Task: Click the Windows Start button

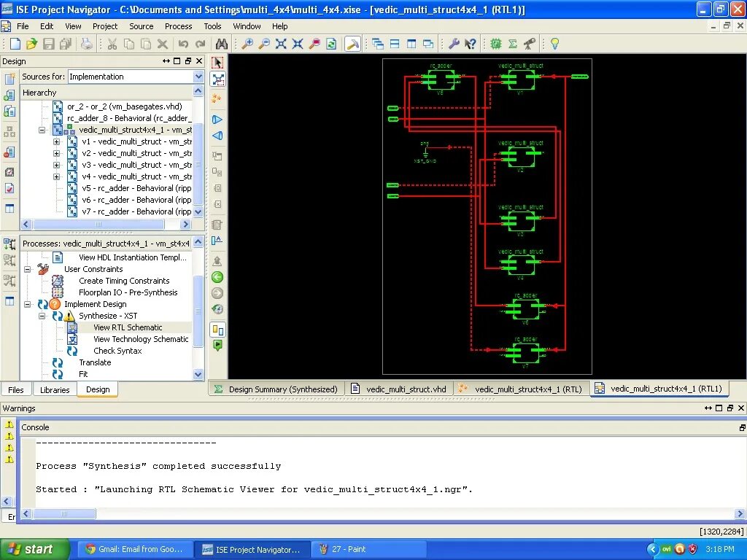Action: (x=34, y=549)
